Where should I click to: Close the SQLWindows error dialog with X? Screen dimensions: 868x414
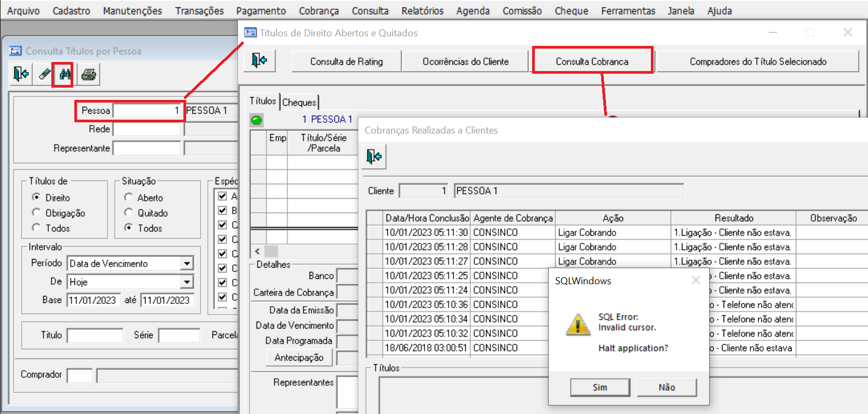[696, 280]
